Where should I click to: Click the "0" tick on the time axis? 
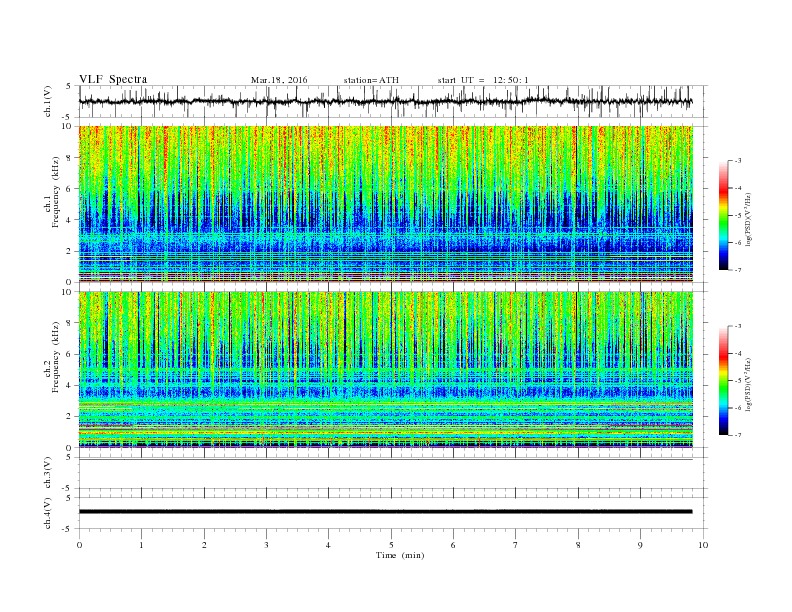[79, 545]
